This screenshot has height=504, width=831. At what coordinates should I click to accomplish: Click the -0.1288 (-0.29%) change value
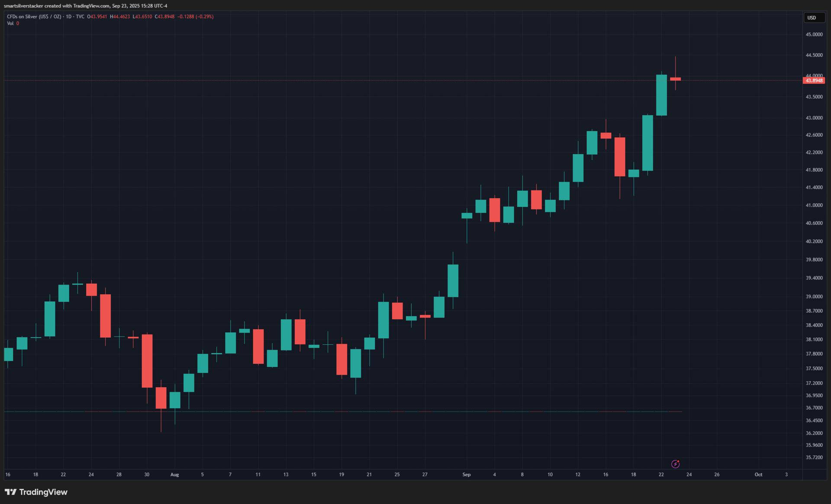click(195, 16)
